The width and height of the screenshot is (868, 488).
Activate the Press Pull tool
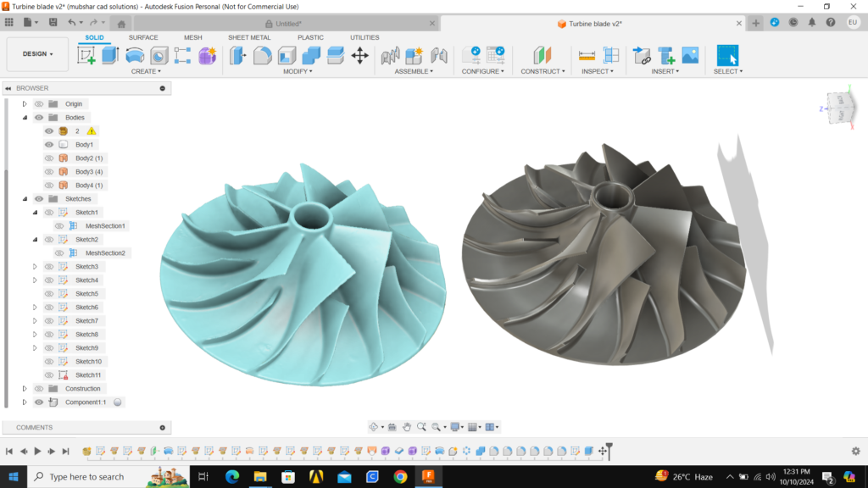pyautogui.click(x=238, y=56)
